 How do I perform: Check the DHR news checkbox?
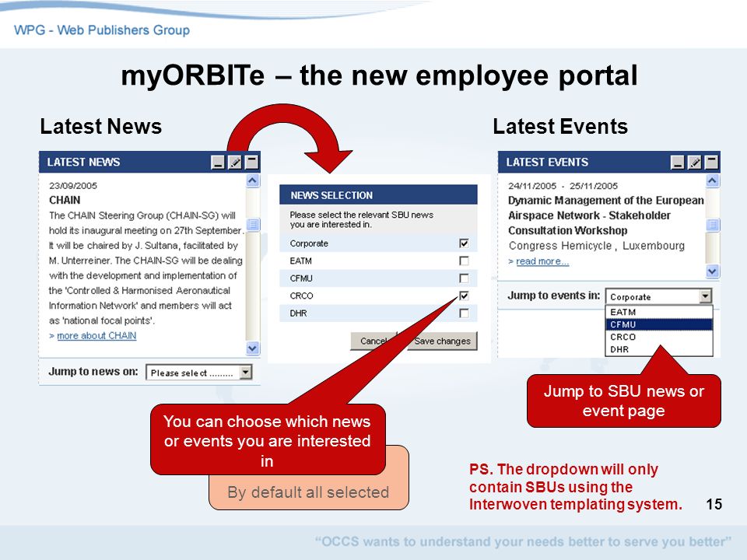pos(464,313)
